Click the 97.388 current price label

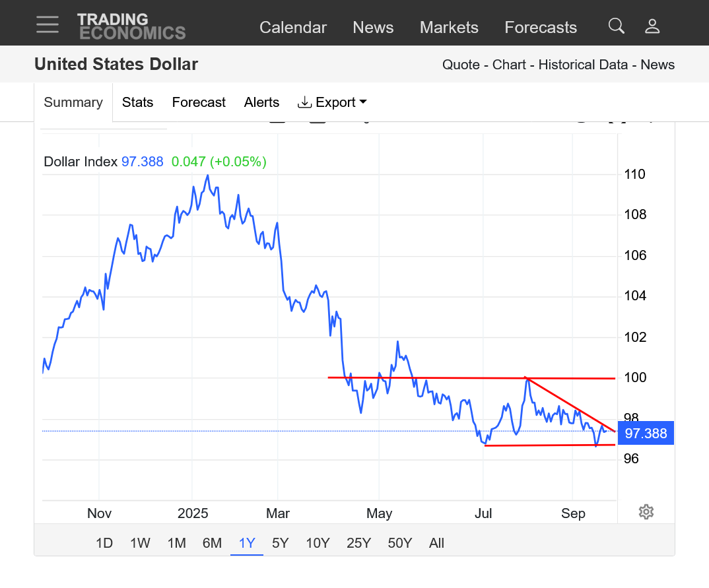646,434
